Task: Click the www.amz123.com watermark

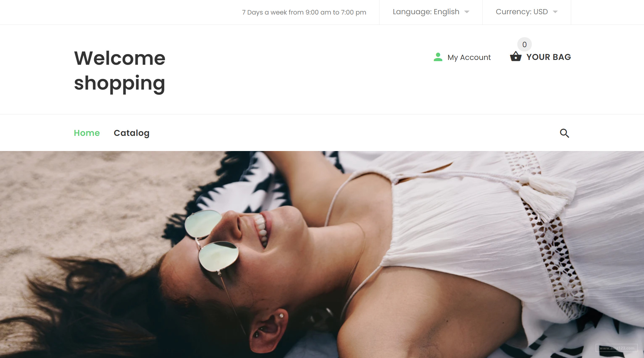Action: (x=617, y=348)
